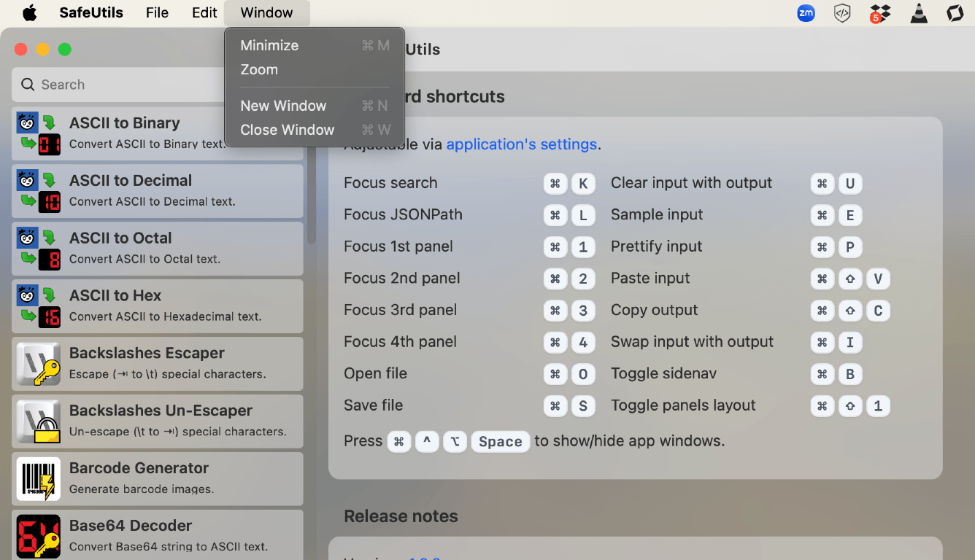Click the Focus search shortcut label
The height and width of the screenshot is (560, 975).
(x=390, y=183)
